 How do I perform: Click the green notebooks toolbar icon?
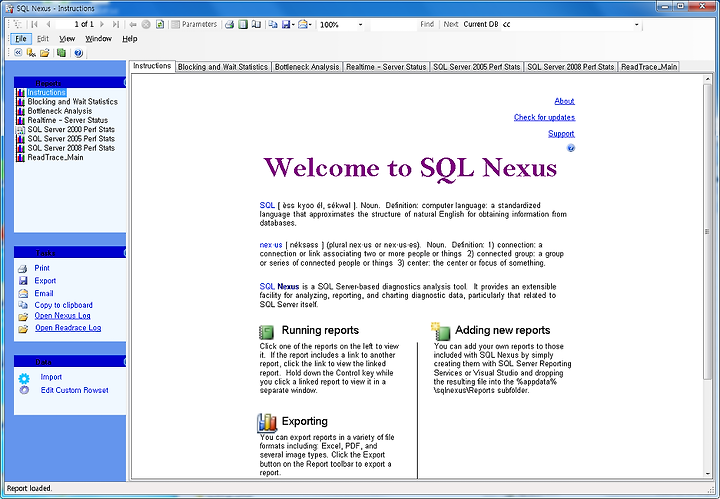coord(61,52)
